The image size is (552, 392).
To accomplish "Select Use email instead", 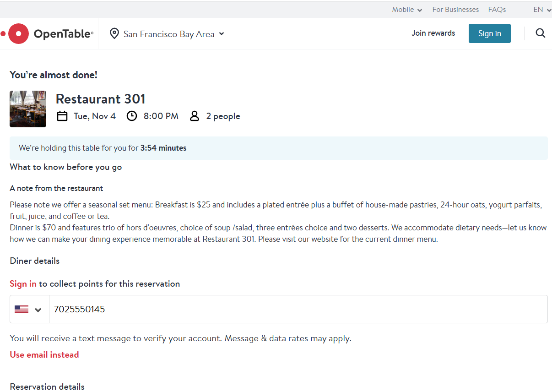I will pos(44,355).
